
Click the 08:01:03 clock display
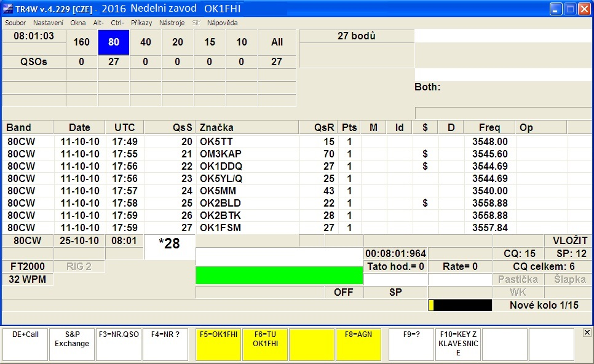click(34, 36)
